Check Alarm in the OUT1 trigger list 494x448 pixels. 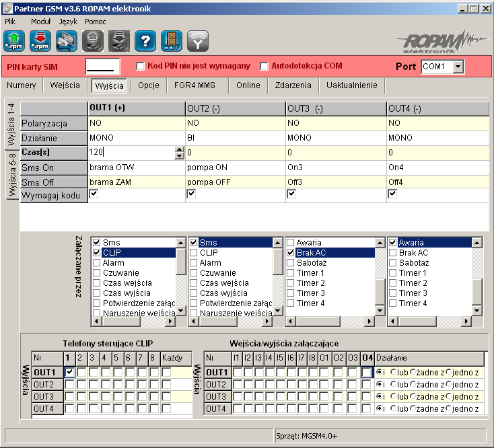[x=97, y=263]
